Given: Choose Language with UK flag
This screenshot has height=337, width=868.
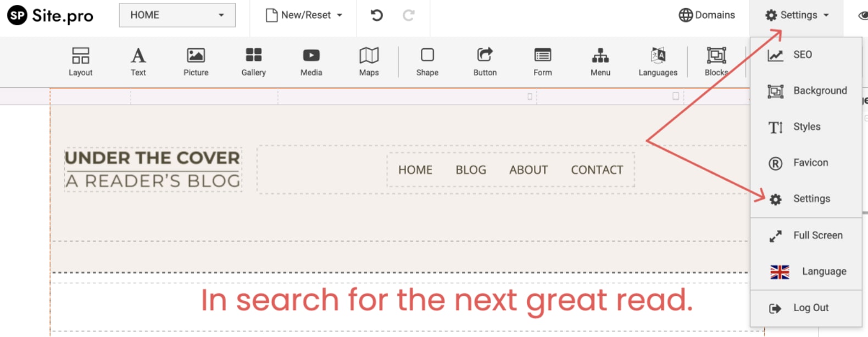Looking at the screenshot, I should 806,272.
